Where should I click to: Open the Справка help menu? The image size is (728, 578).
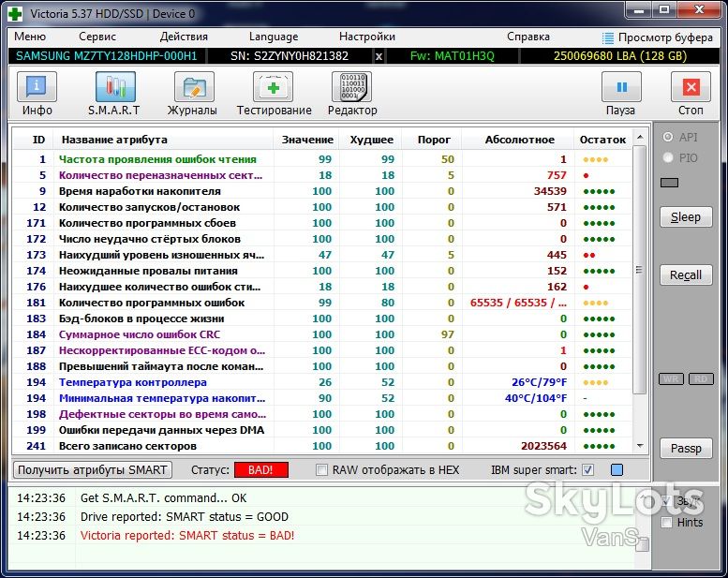[528, 37]
